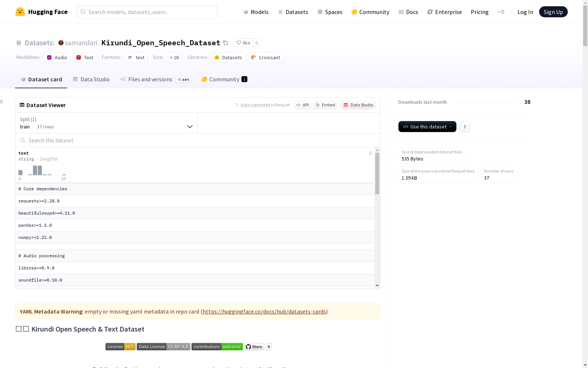Select the requests>=2.28.0 row

[x=195, y=201]
